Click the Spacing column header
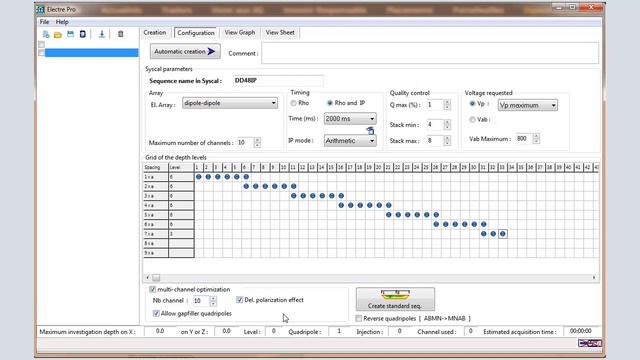 156,167
